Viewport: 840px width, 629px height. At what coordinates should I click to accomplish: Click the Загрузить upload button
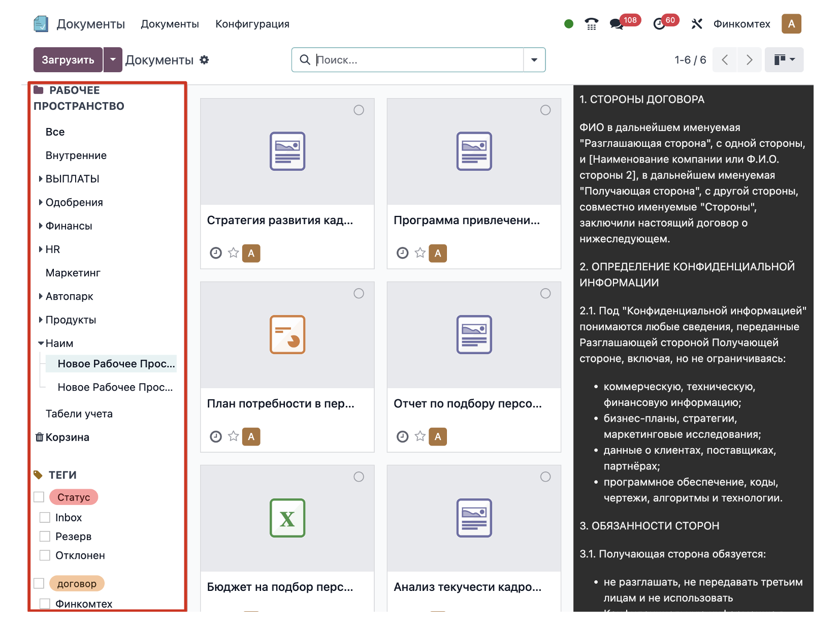(x=68, y=60)
